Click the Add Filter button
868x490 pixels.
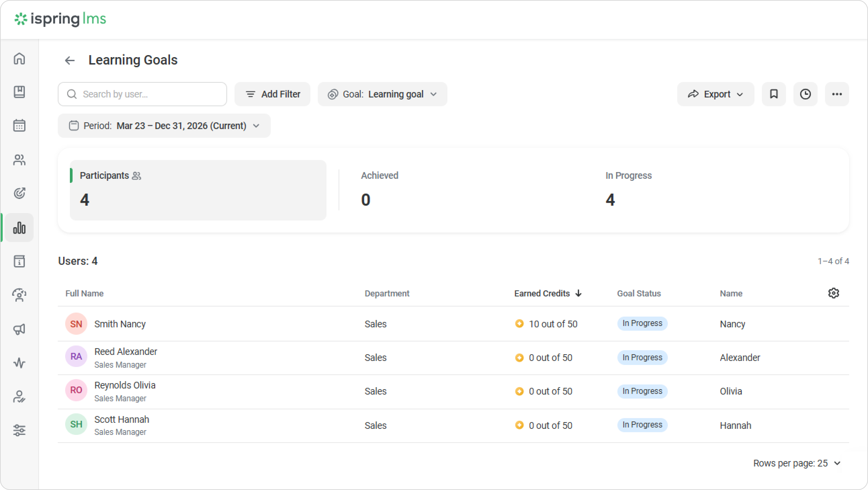272,94
